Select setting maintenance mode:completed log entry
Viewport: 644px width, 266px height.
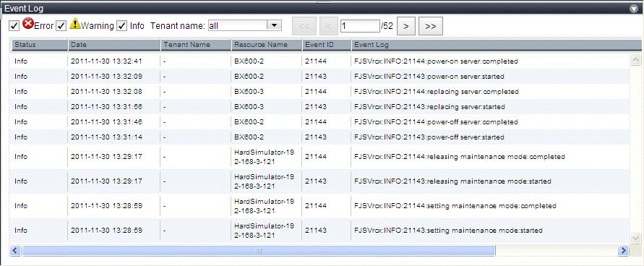[x=455, y=206]
